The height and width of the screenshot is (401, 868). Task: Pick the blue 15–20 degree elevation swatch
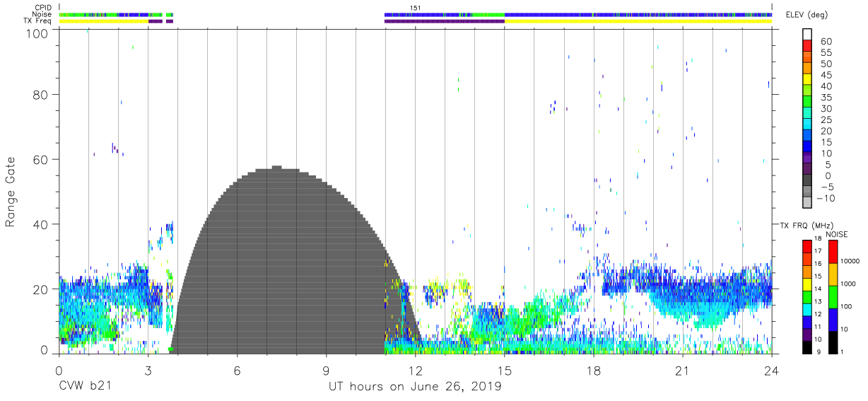807,136
